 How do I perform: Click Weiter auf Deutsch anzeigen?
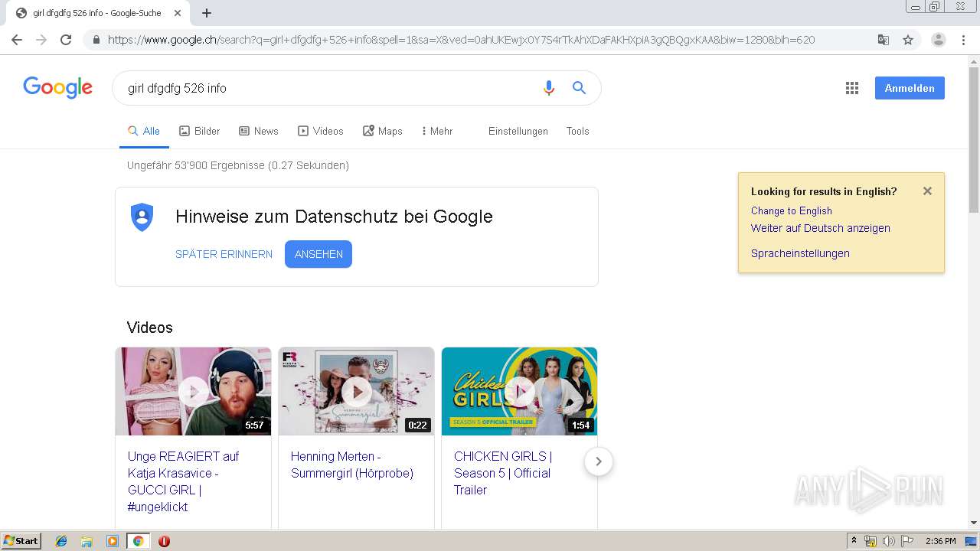point(820,228)
